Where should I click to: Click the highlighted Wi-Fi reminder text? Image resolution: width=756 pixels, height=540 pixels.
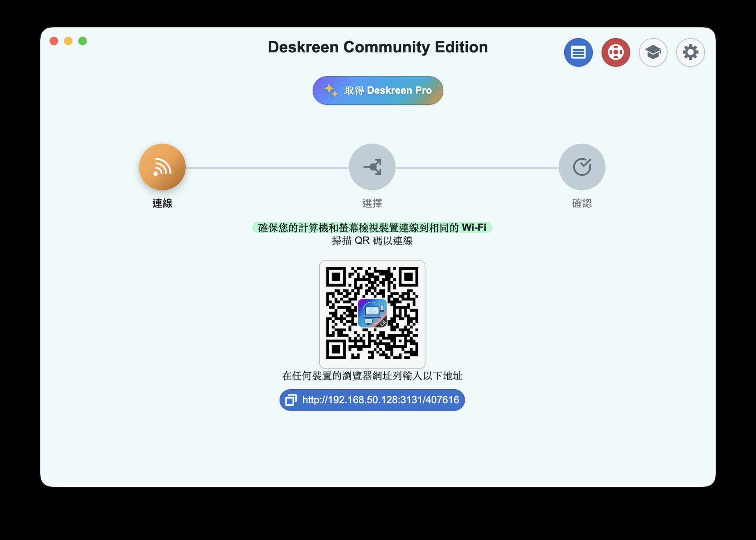pos(372,227)
